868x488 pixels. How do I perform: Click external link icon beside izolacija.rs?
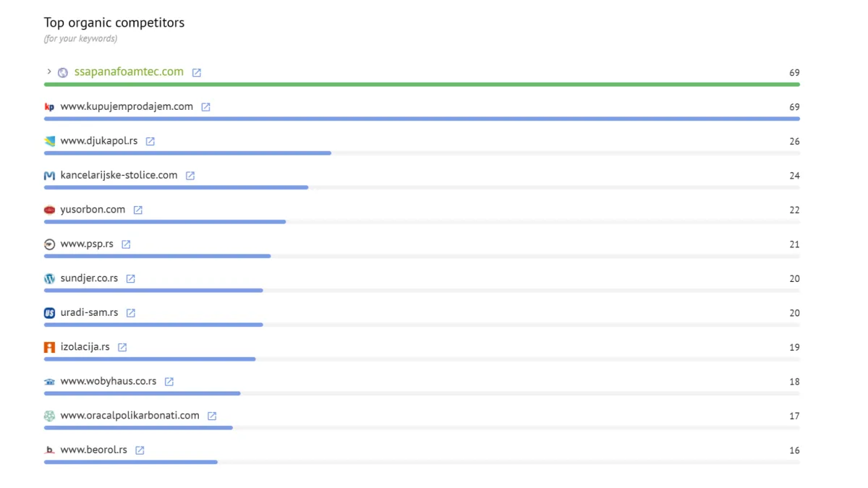coord(122,347)
